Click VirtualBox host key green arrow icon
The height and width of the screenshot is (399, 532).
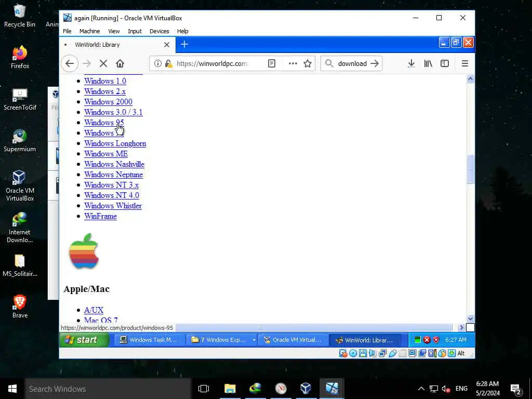tap(451, 353)
